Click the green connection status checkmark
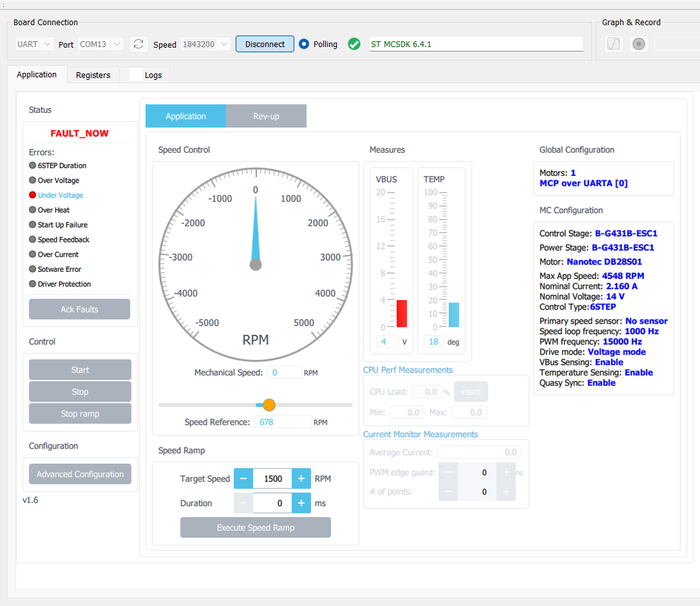Screen dimensions: 700x606 click(355, 44)
